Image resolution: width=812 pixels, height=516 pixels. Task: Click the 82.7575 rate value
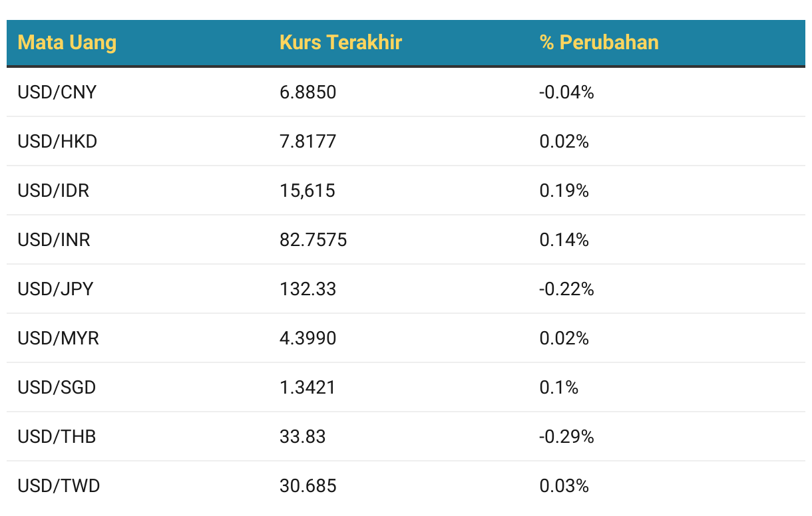tap(313, 240)
